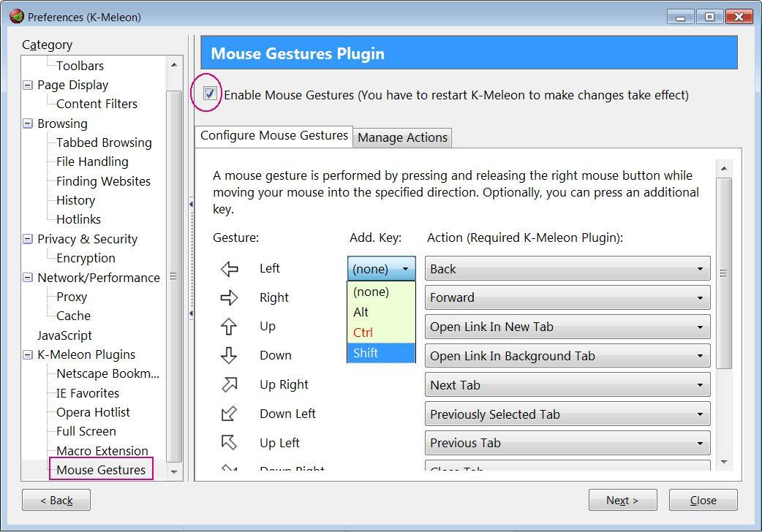
Task: Collapse the Page Display tree node
Action: 28,85
